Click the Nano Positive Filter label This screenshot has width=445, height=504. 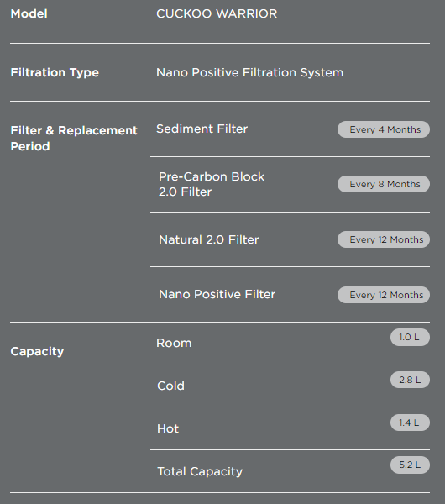pos(217,295)
